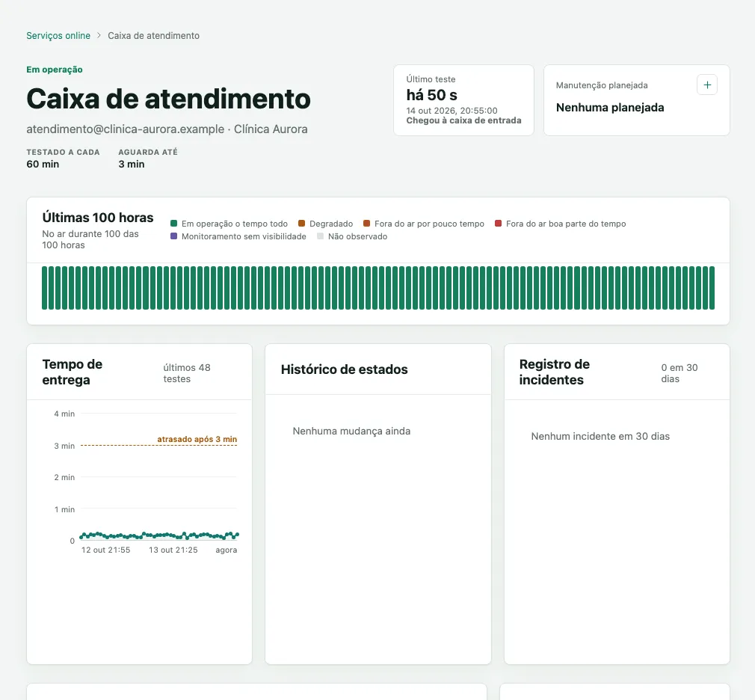Click the 'há 50 s' last test value
Screen dimensions: 755x700
click(432, 95)
